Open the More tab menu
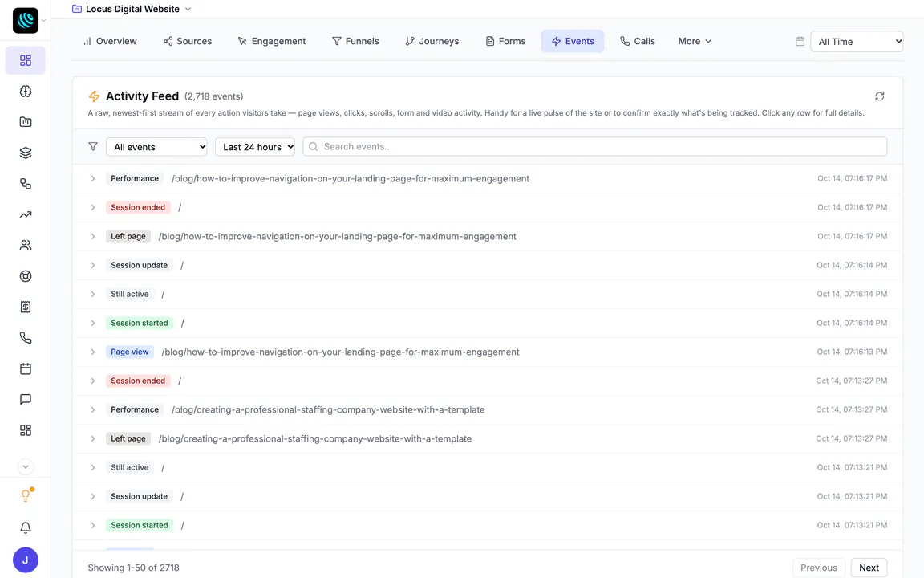 pyautogui.click(x=695, y=41)
